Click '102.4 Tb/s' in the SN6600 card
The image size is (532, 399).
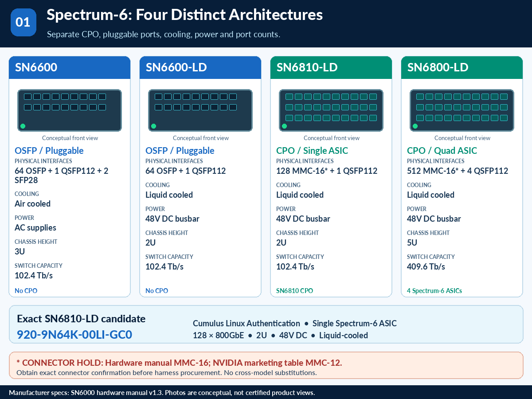pos(34,276)
